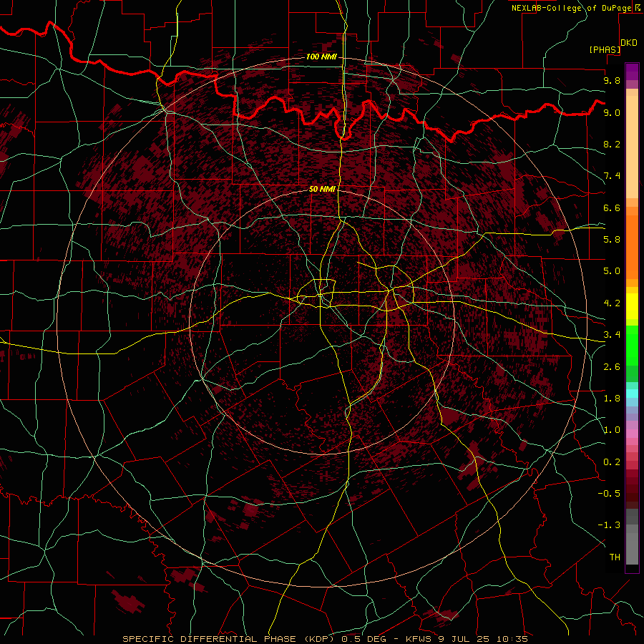Click the 100 NMI range ring label

[x=321, y=57]
